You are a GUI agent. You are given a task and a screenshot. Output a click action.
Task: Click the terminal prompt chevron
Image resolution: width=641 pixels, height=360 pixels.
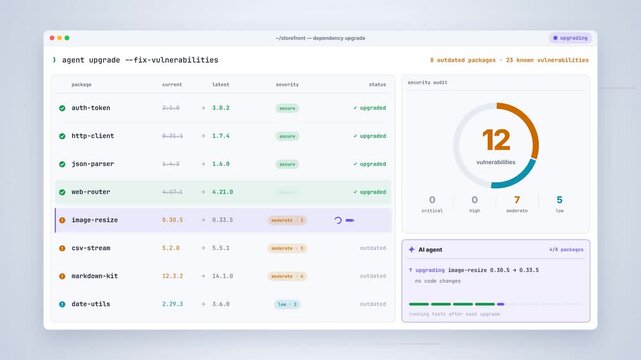pyautogui.click(x=54, y=60)
